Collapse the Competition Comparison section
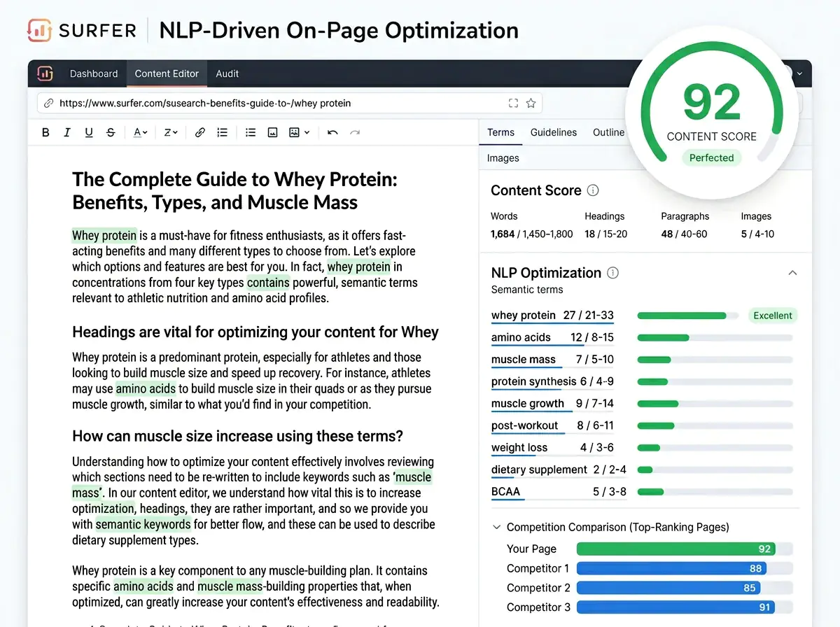Screen dimensions: 840x627 (496, 527)
